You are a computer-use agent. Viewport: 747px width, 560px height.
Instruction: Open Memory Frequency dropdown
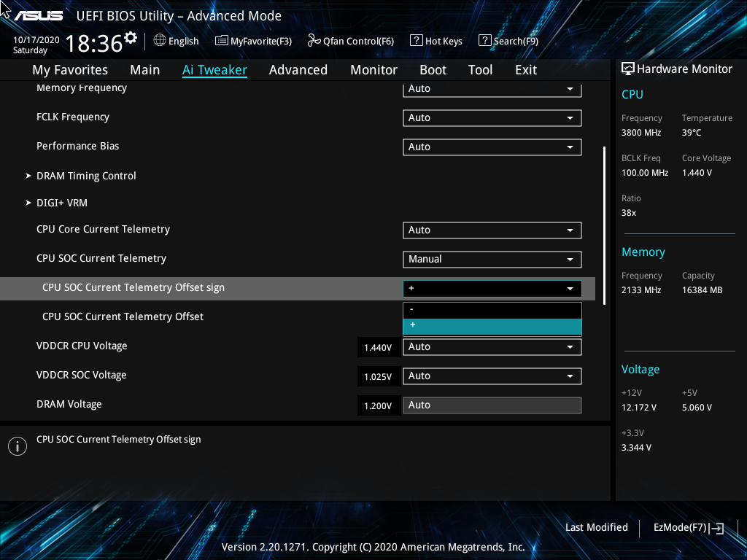[492, 89]
